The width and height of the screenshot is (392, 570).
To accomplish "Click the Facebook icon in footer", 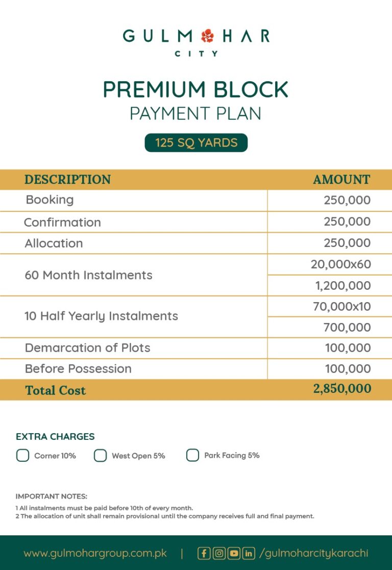I will point(204,553).
